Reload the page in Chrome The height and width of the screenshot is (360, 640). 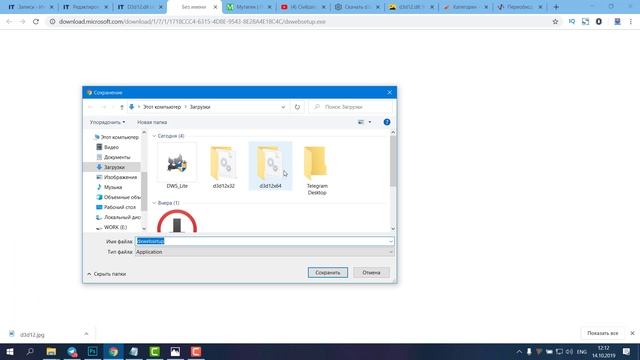click(36, 22)
